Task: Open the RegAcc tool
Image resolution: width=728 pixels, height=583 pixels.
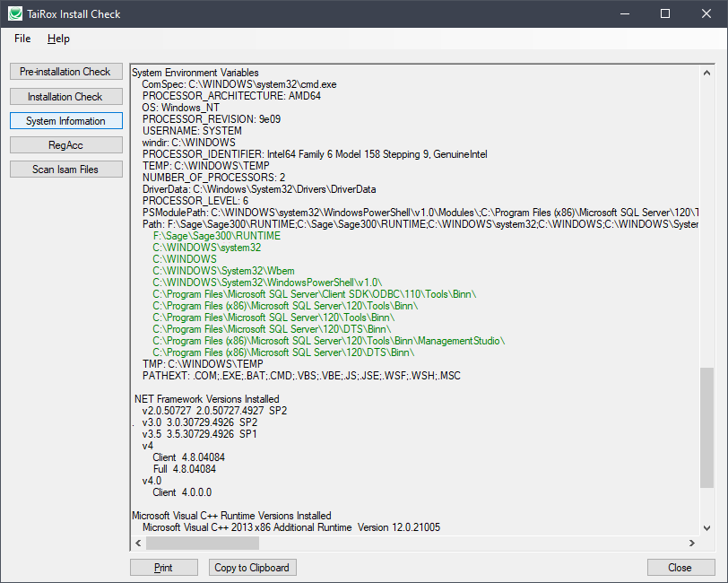Action: click(x=66, y=145)
